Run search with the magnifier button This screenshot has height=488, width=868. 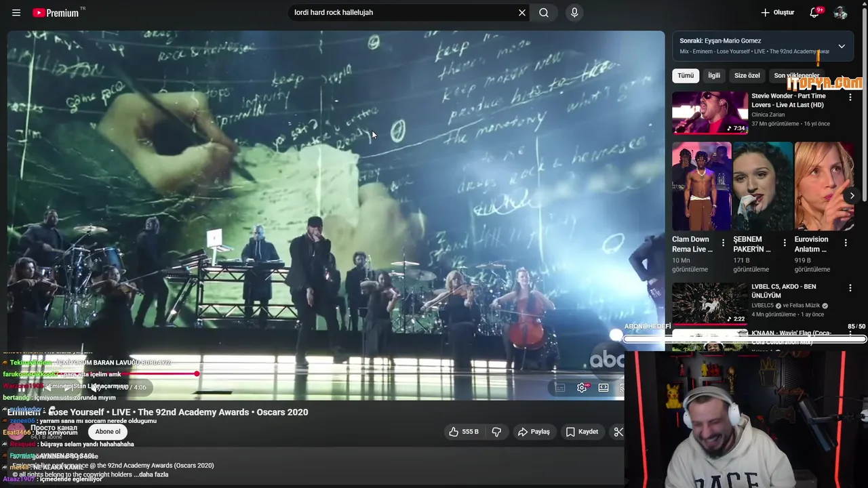pyautogui.click(x=544, y=13)
